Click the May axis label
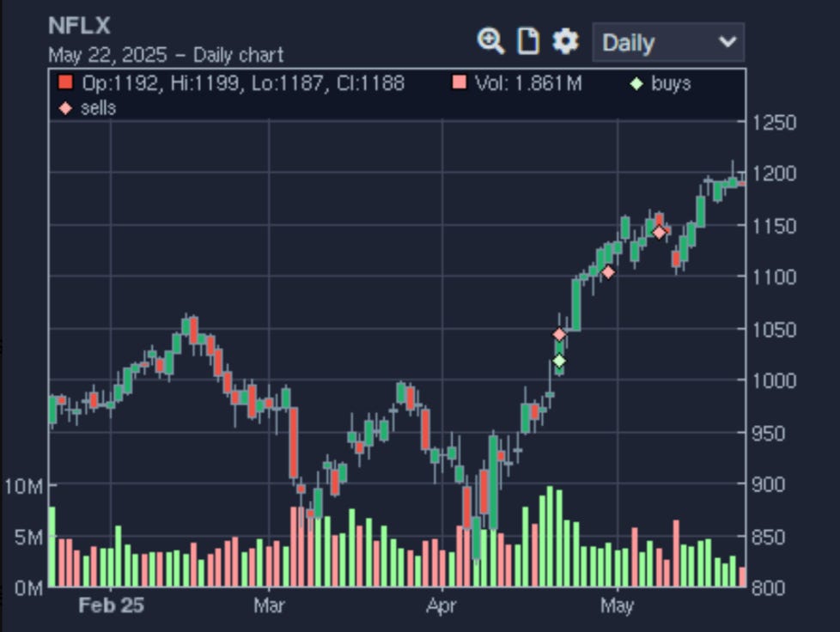The height and width of the screenshot is (632, 840). pos(618,605)
